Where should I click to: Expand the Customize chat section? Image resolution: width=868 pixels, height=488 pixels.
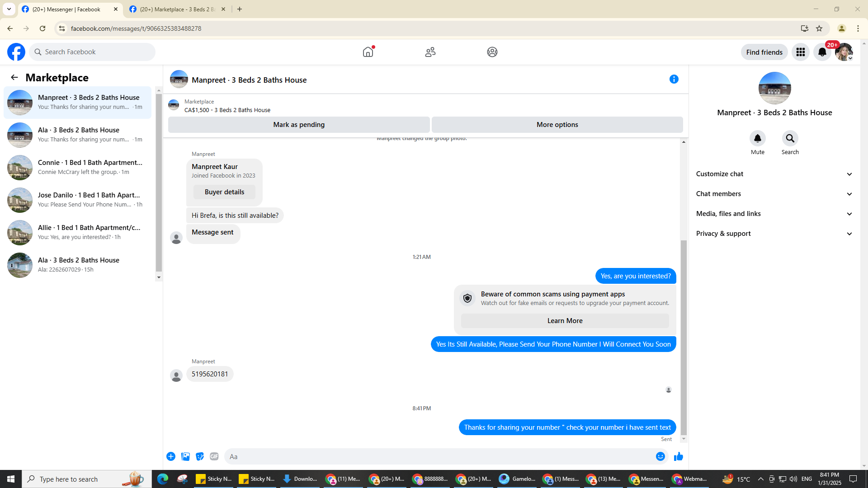pyautogui.click(x=775, y=174)
